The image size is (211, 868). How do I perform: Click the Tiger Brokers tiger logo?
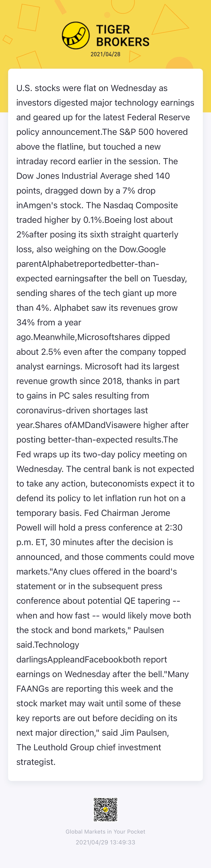(x=76, y=35)
